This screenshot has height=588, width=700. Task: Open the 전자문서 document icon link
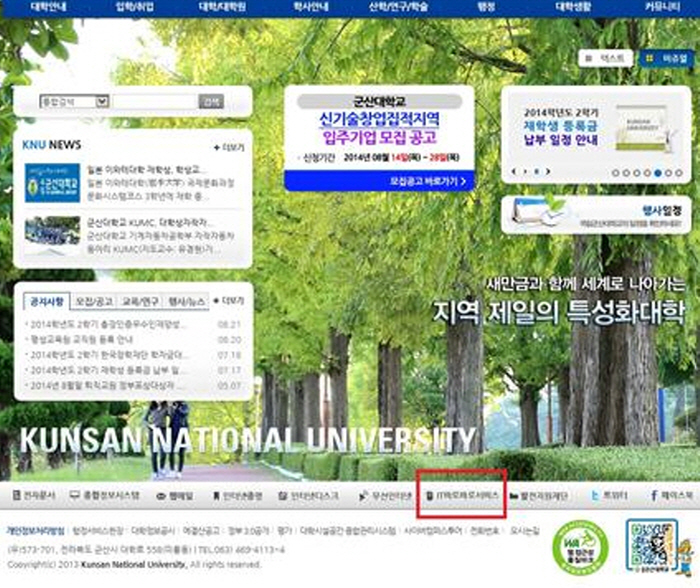pyautogui.click(x=34, y=495)
